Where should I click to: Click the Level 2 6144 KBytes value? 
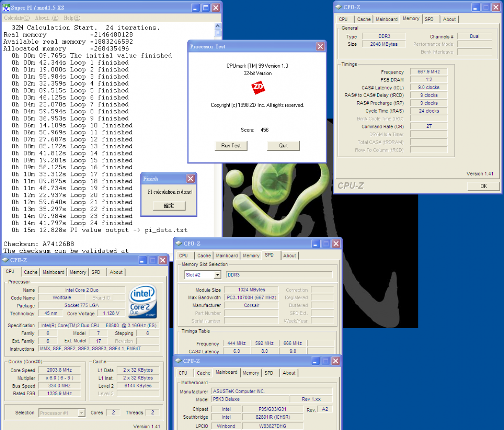[x=138, y=385]
